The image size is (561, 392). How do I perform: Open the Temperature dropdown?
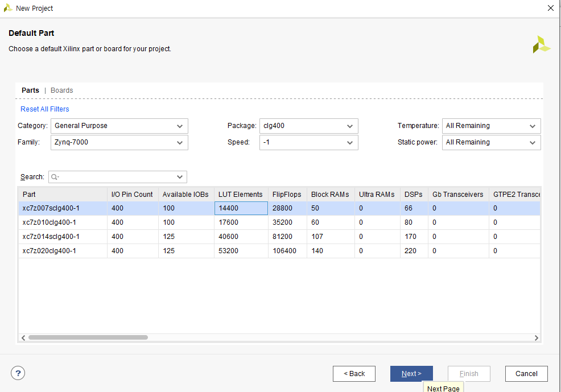pyautogui.click(x=491, y=126)
